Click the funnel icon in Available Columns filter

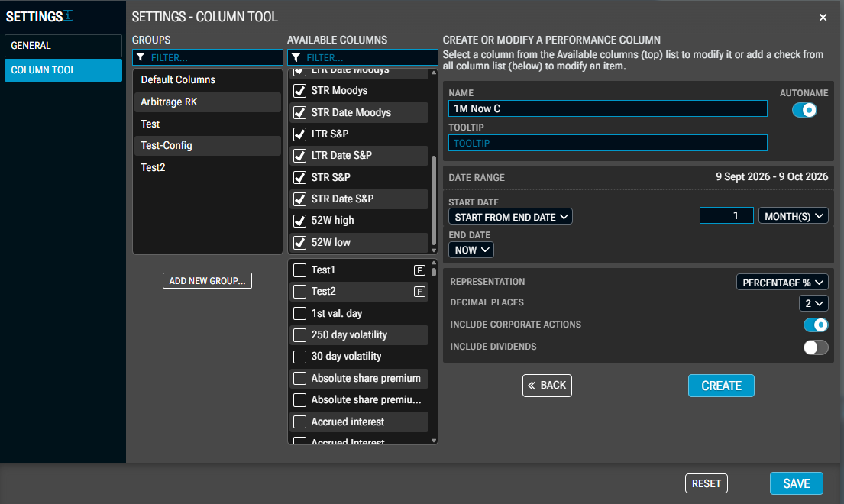tap(296, 57)
